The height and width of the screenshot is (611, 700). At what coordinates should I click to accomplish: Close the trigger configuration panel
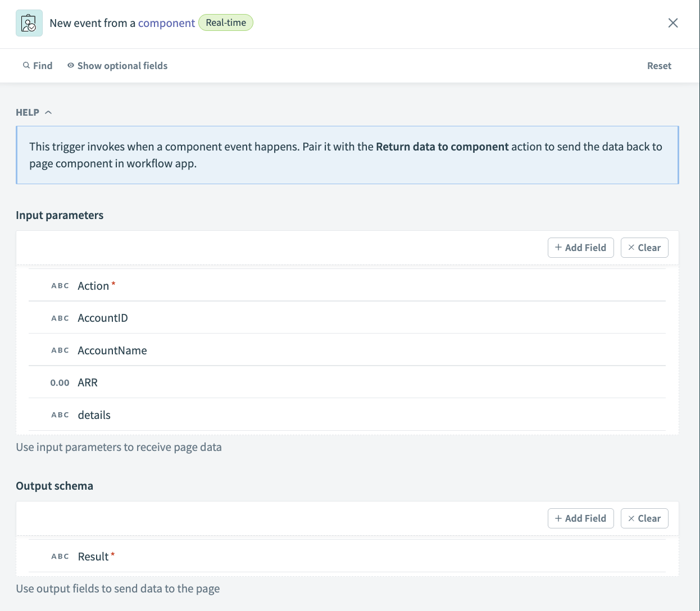click(x=672, y=23)
